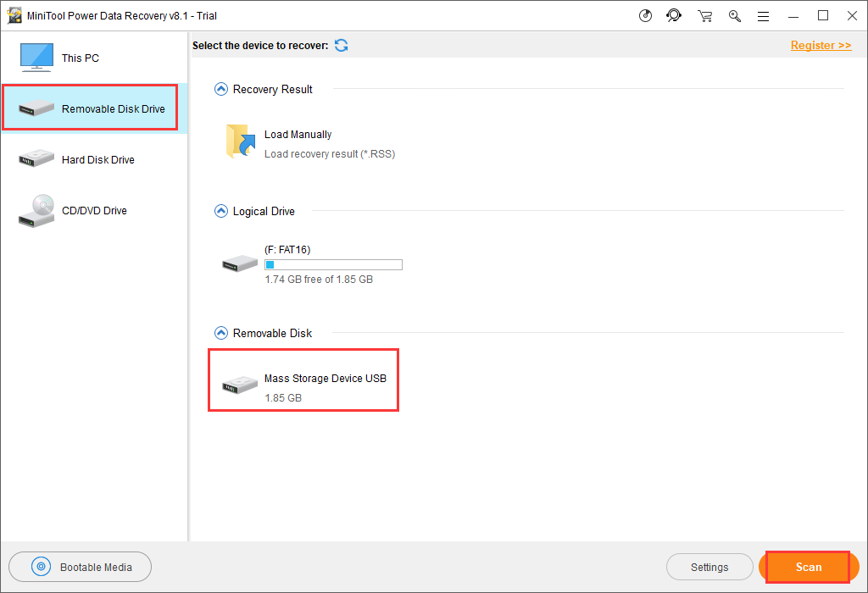Click the Mass Storage Device USB drive icon
This screenshot has width=868, height=593.
[240, 385]
